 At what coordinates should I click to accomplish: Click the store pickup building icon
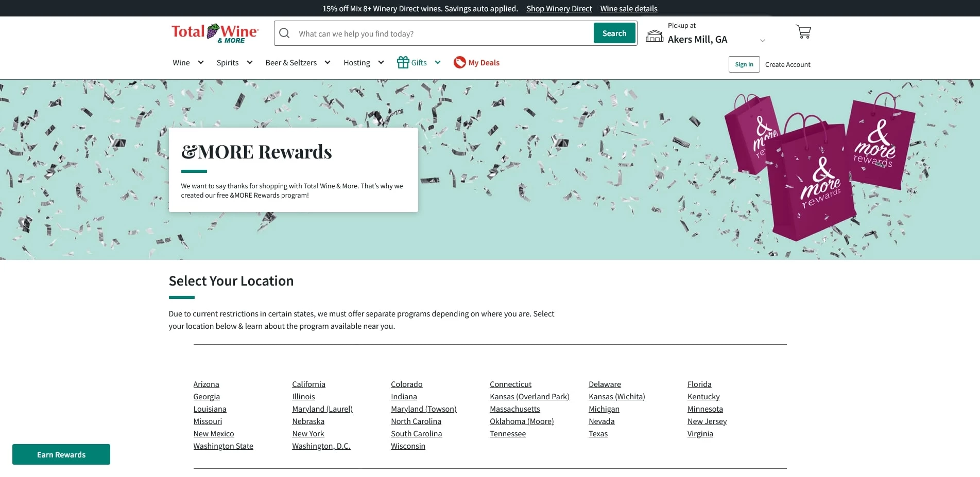(655, 36)
